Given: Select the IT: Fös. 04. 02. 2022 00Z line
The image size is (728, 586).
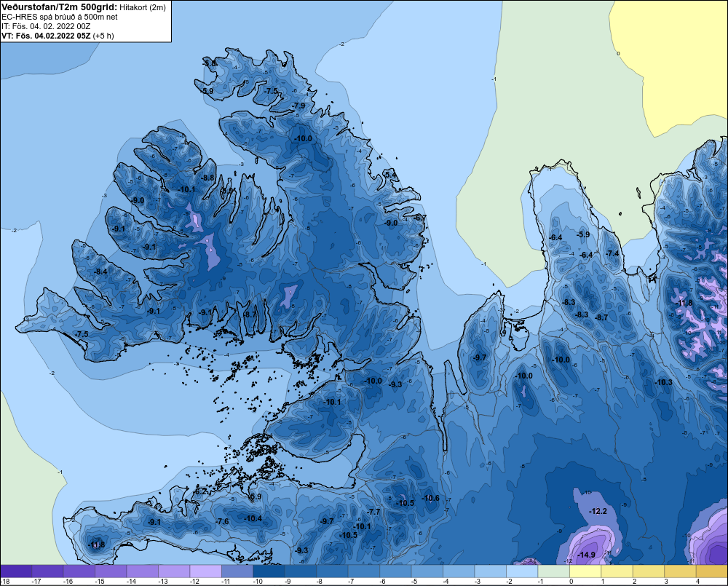Looking at the screenshot, I should tap(46, 26).
